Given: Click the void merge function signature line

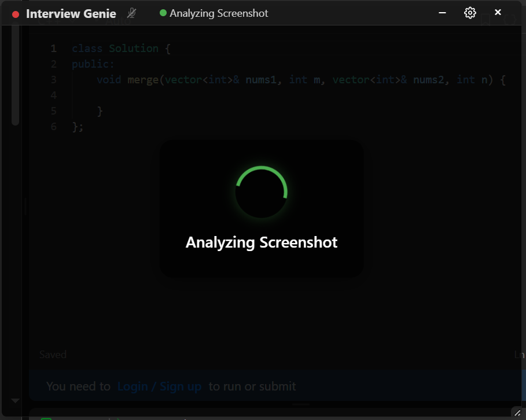Looking at the screenshot, I should (x=301, y=80).
